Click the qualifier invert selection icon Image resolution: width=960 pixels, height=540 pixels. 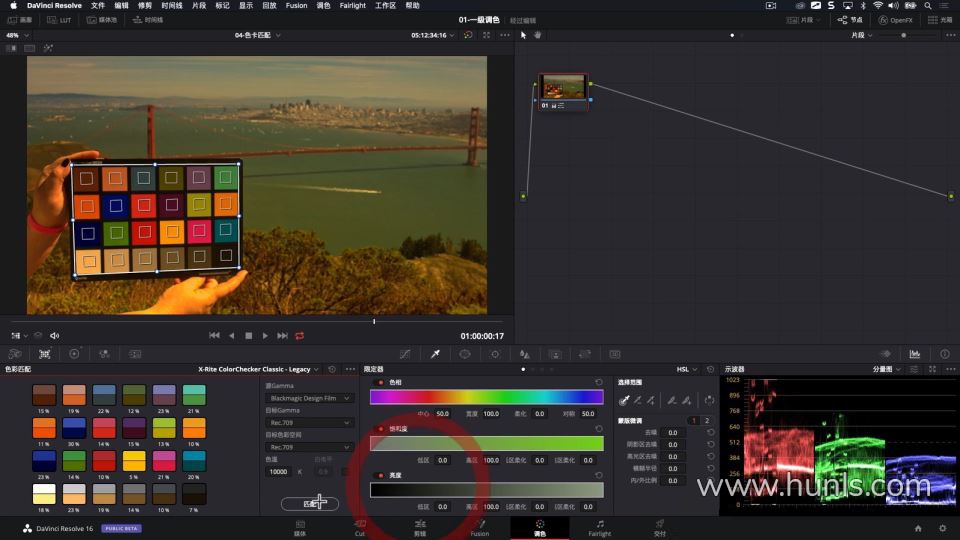(x=709, y=400)
